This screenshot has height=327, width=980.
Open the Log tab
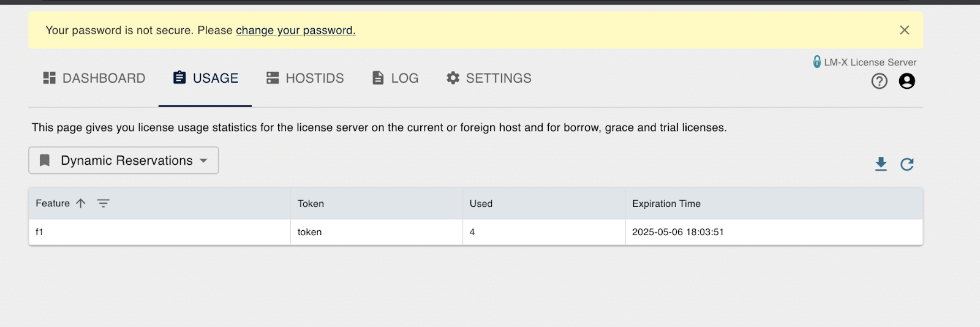tap(395, 78)
